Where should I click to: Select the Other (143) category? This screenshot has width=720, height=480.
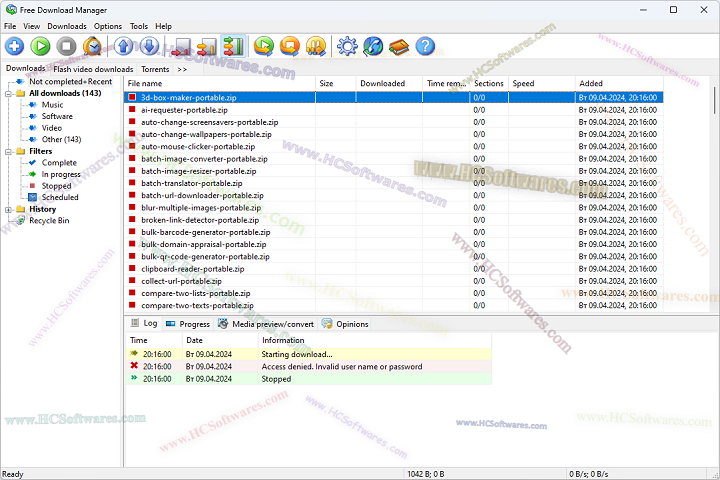click(x=62, y=139)
